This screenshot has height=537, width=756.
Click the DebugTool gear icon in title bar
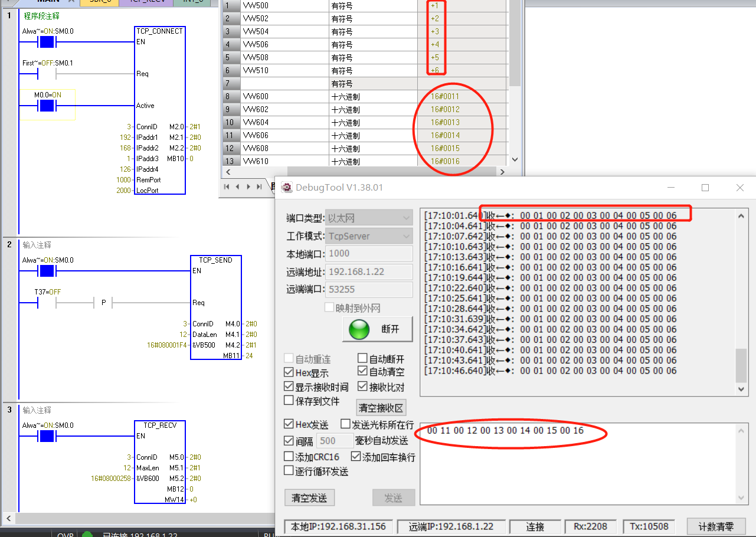pyautogui.click(x=286, y=188)
